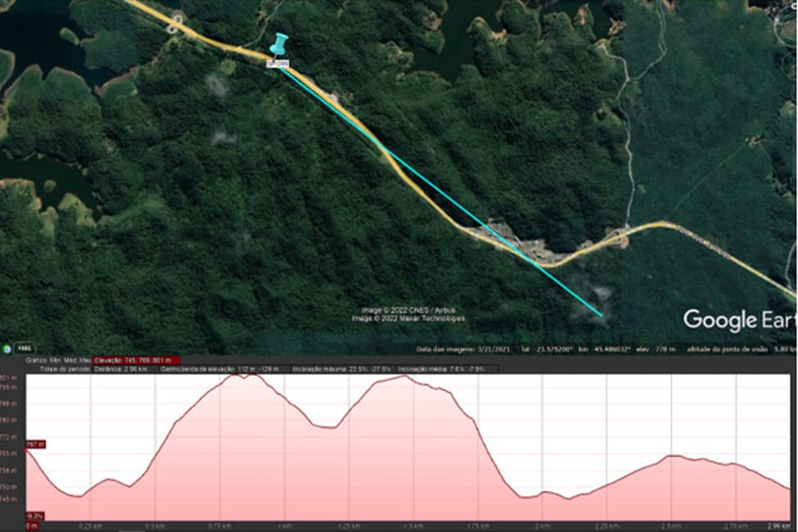Screen dimensions: 798x532
Task: Select the red Elevação metric in profile header
Action: pyautogui.click(x=136, y=360)
